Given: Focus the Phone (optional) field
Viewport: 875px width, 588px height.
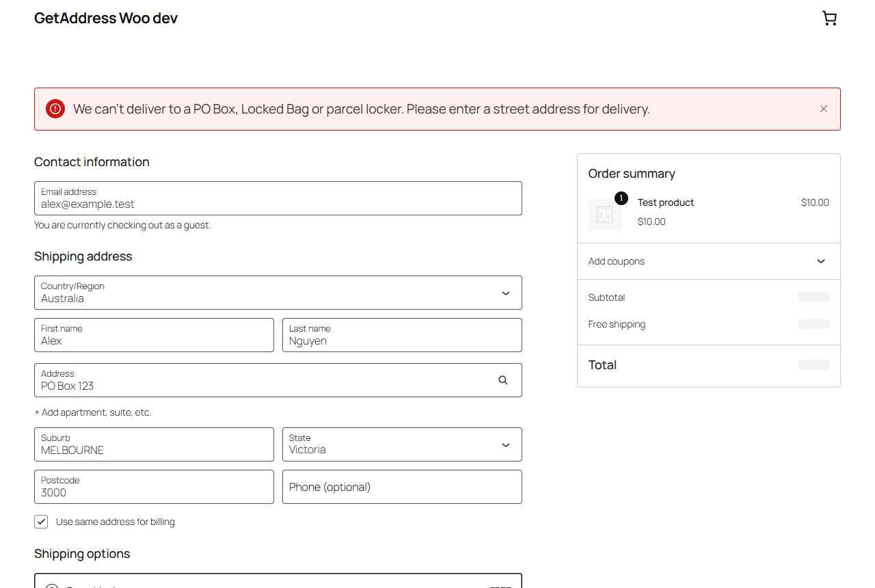Looking at the screenshot, I should coord(402,487).
